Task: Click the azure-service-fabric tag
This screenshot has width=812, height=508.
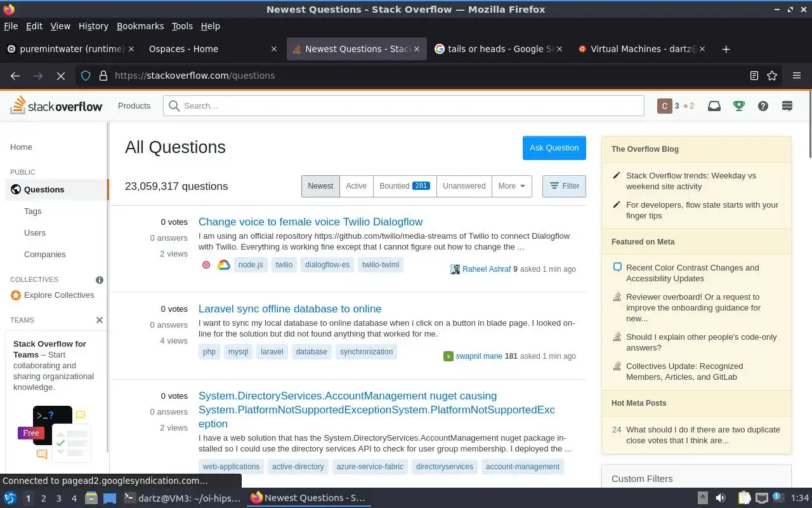Action: (x=370, y=467)
